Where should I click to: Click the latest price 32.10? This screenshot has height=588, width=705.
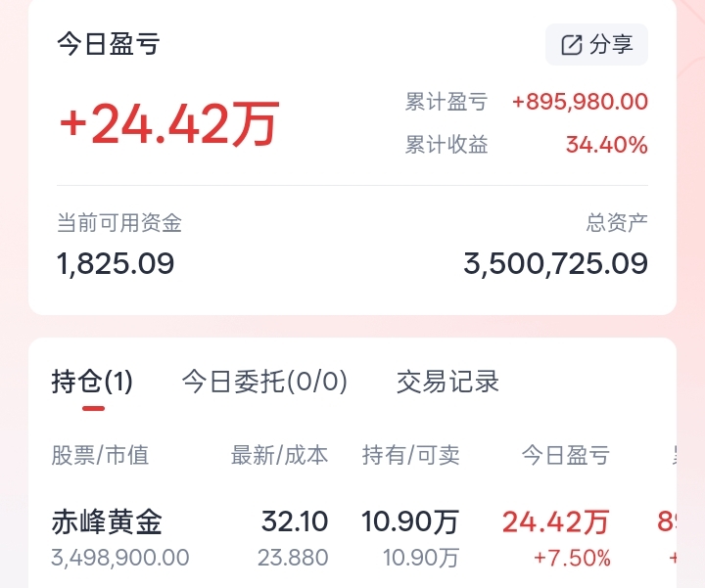(x=295, y=522)
